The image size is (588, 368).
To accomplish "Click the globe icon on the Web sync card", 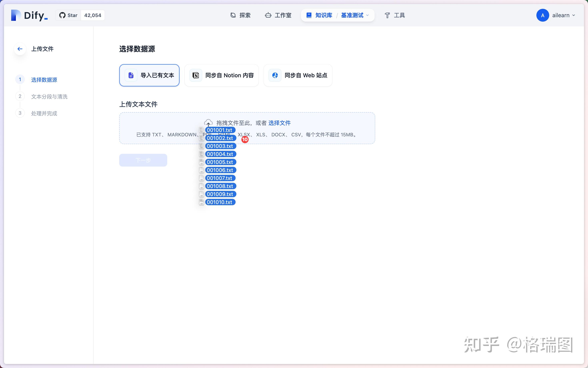I will (x=275, y=75).
